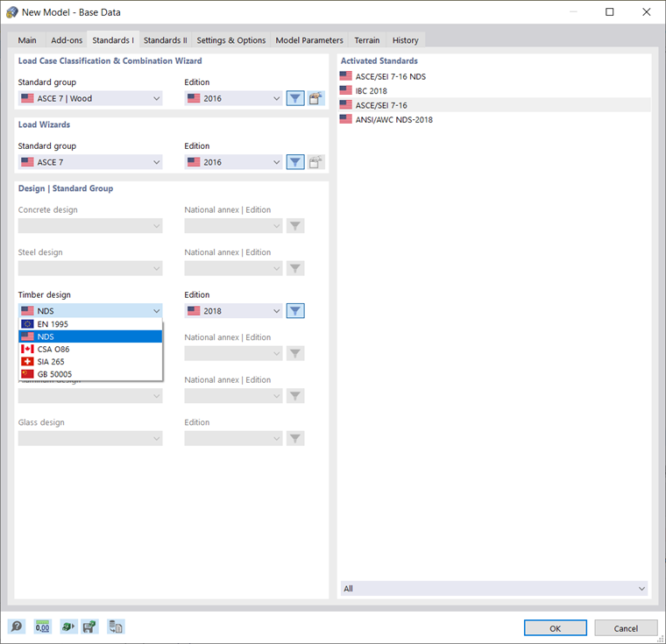Click the filter icon for Load Case Classification edition

pos(295,98)
